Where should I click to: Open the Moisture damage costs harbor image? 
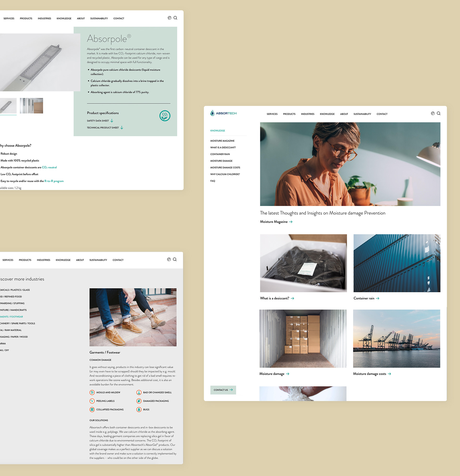pyautogui.click(x=396, y=338)
